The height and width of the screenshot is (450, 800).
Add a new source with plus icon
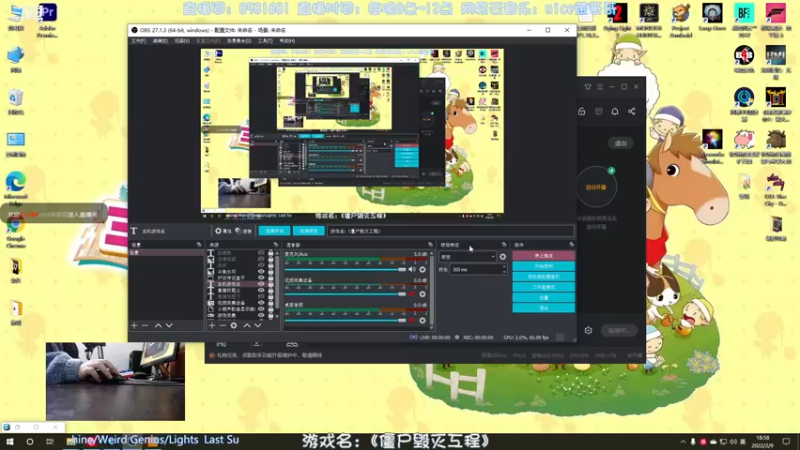click(212, 326)
